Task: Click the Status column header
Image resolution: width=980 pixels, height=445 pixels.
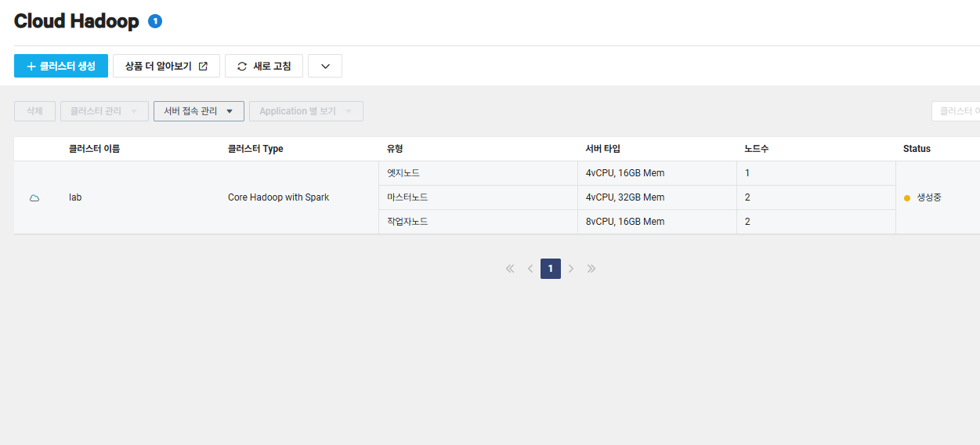Action: point(917,149)
